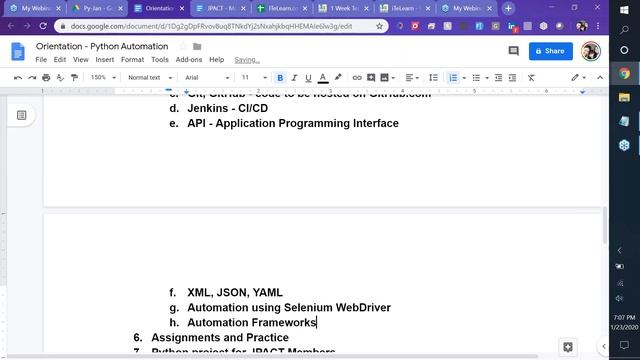Click the browser address bar URL
The image size is (640, 360).
tap(211, 26)
